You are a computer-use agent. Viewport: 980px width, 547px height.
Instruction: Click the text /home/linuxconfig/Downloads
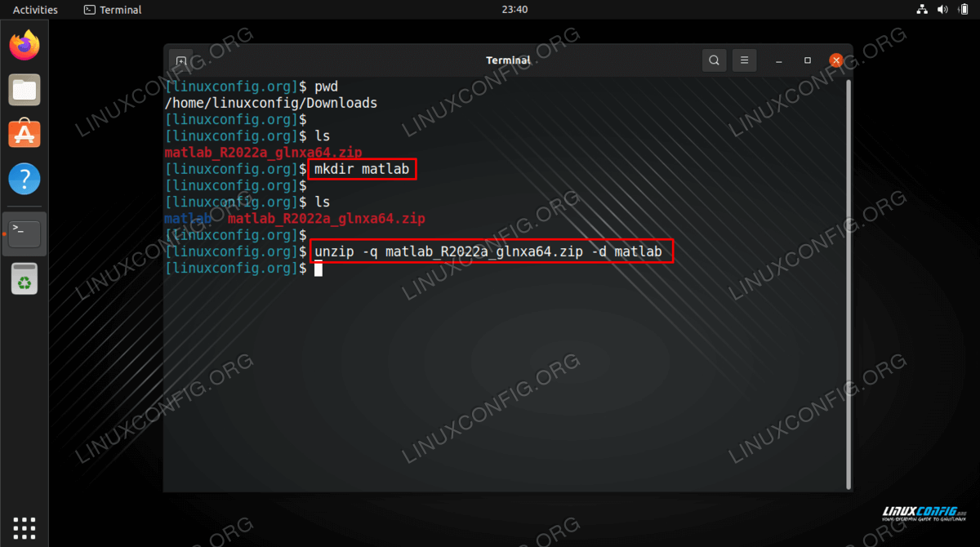coord(271,103)
